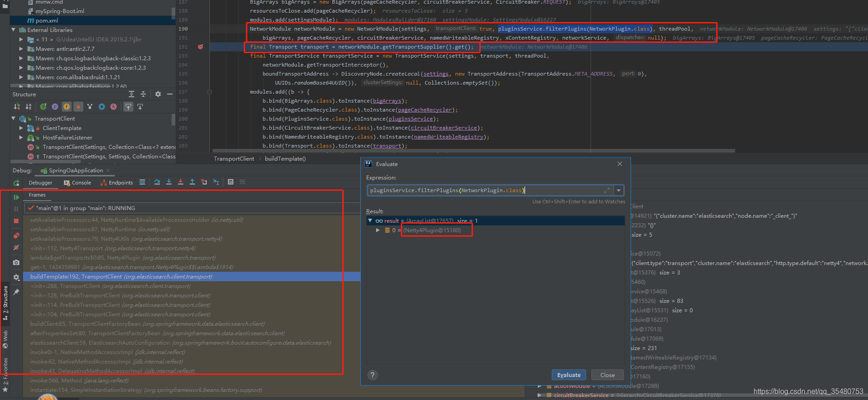
Task: Toggle Show Lambdas pink lambda icon
Action: click(x=114, y=107)
